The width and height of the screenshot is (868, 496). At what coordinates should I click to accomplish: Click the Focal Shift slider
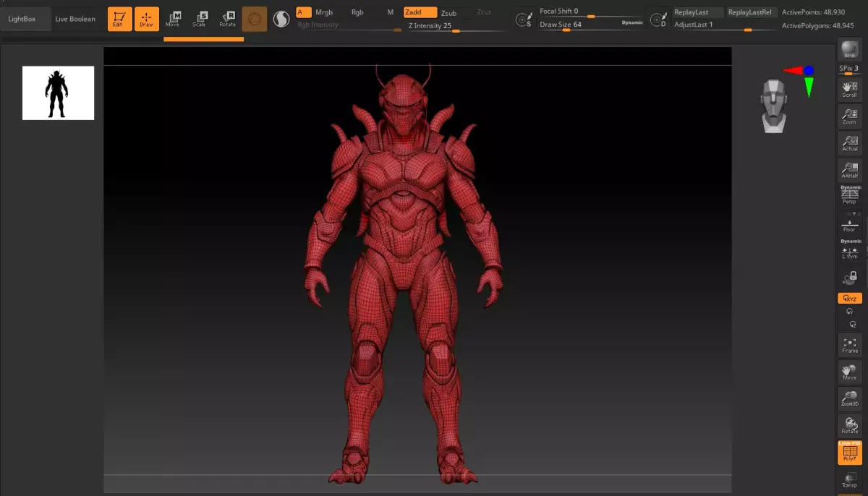(590, 12)
